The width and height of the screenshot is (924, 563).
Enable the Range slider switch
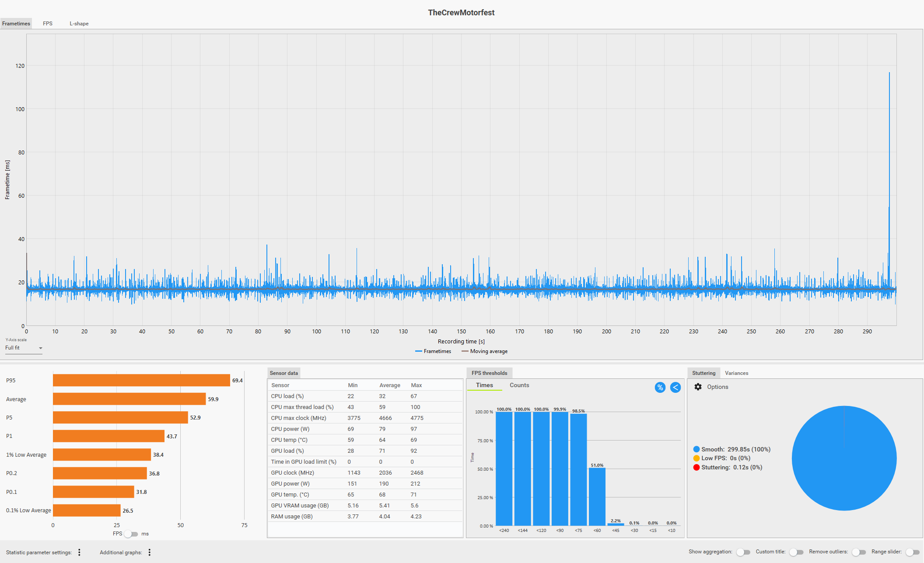tap(912, 552)
